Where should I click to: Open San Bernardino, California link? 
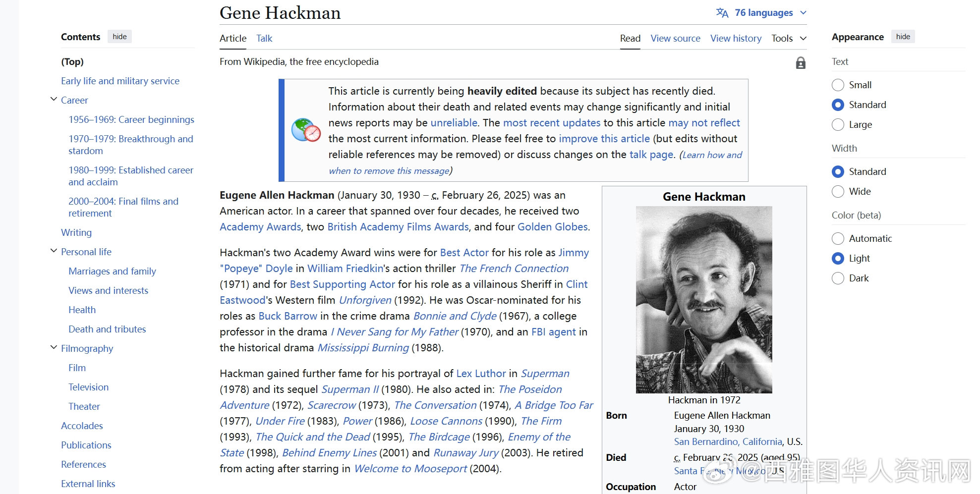click(x=728, y=441)
